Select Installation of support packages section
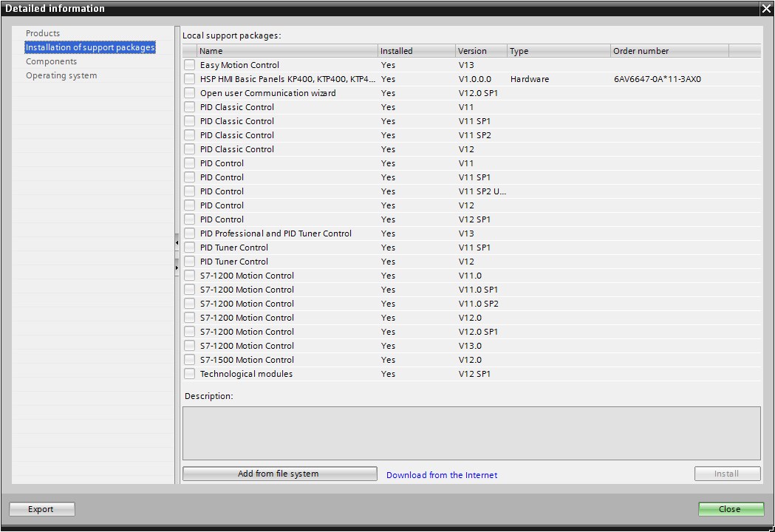The width and height of the screenshot is (775, 532). point(90,47)
